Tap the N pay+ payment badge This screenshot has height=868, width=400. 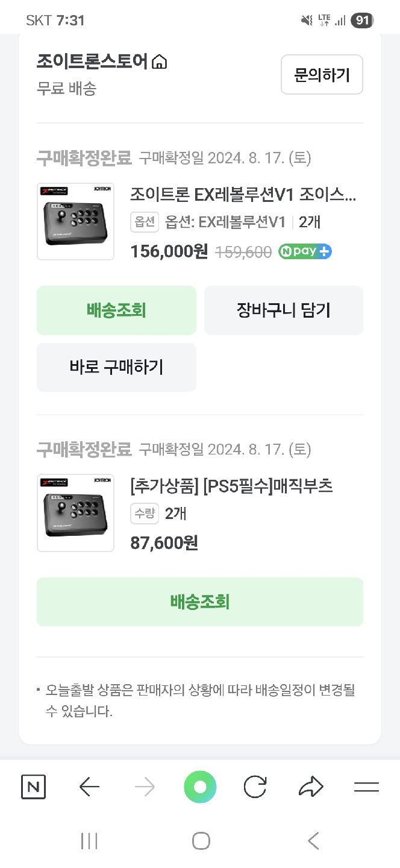(x=305, y=251)
